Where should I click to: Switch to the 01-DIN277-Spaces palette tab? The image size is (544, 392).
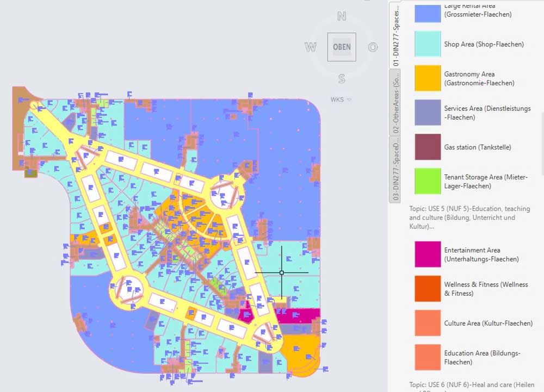[x=397, y=36]
